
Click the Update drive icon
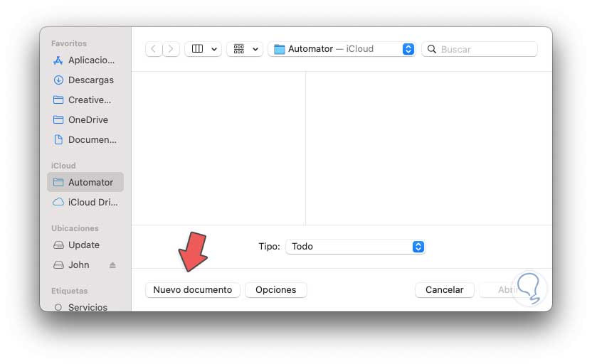[x=58, y=245]
